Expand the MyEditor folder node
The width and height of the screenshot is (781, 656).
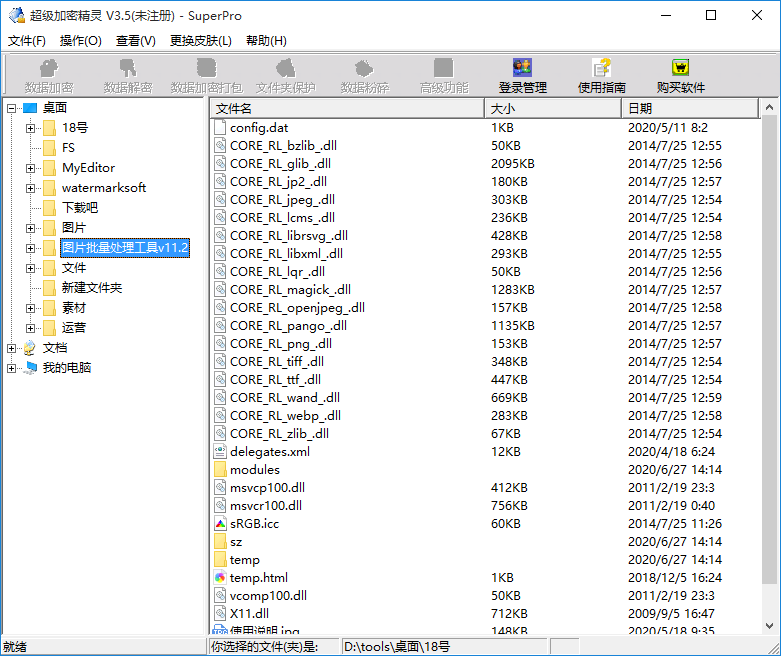point(30,168)
